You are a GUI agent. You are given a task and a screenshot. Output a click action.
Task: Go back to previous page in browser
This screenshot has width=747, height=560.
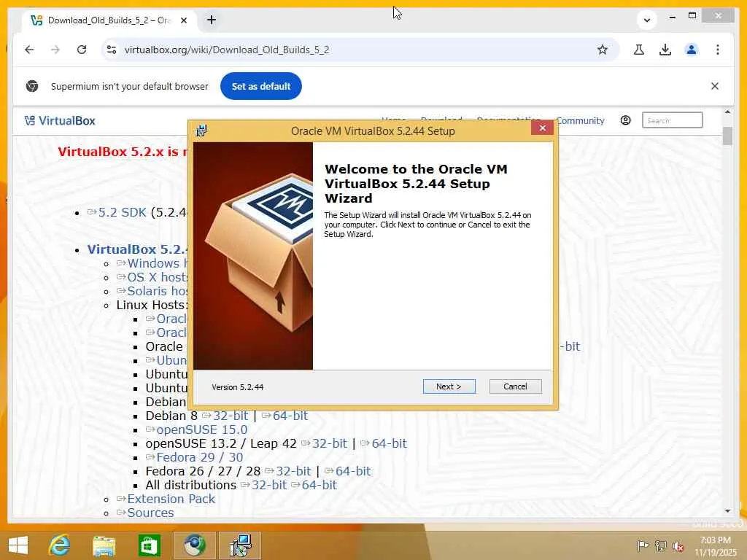29,50
